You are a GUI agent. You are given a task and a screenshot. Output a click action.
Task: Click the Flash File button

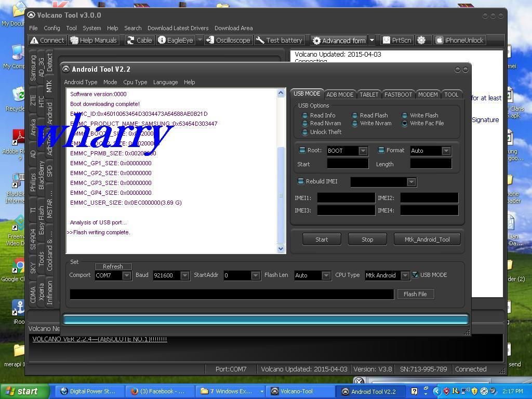(x=415, y=294)
